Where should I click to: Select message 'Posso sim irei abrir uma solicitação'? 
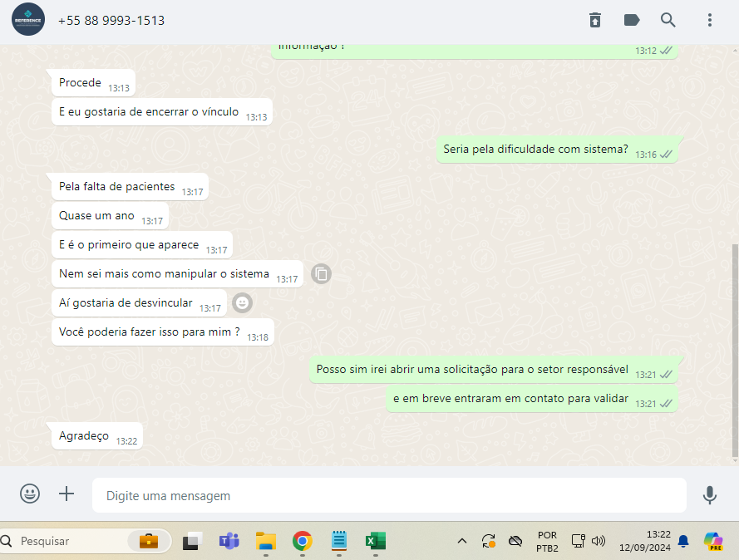click(x=494, y=370)
